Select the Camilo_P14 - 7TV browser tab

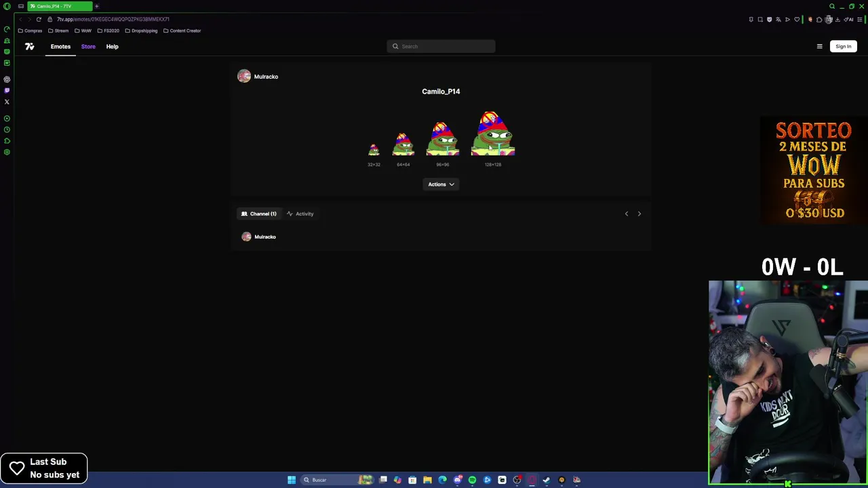(59, 6)
